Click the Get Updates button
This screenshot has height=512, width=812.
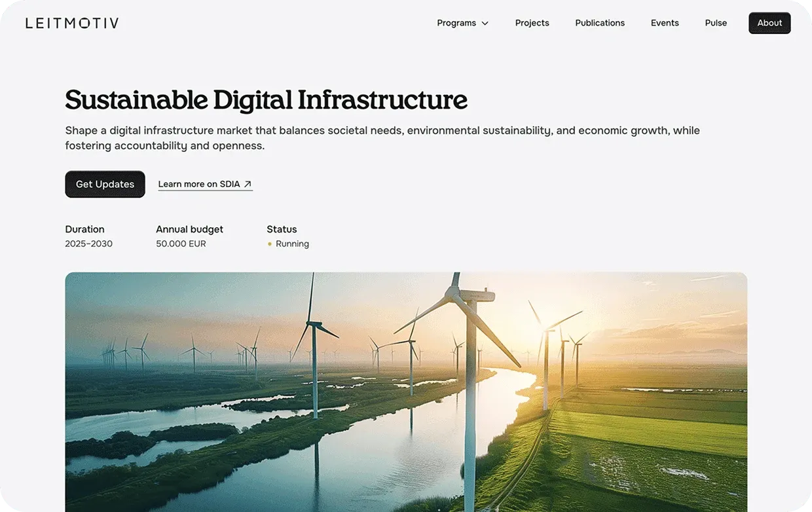pos(105,184)
